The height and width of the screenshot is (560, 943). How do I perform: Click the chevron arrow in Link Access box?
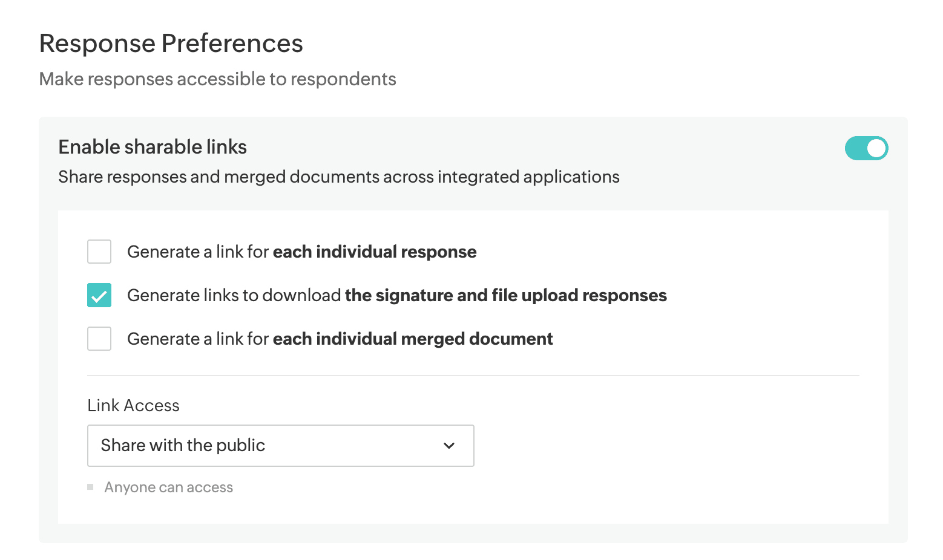pyautogui.click(x=449, y=446)
